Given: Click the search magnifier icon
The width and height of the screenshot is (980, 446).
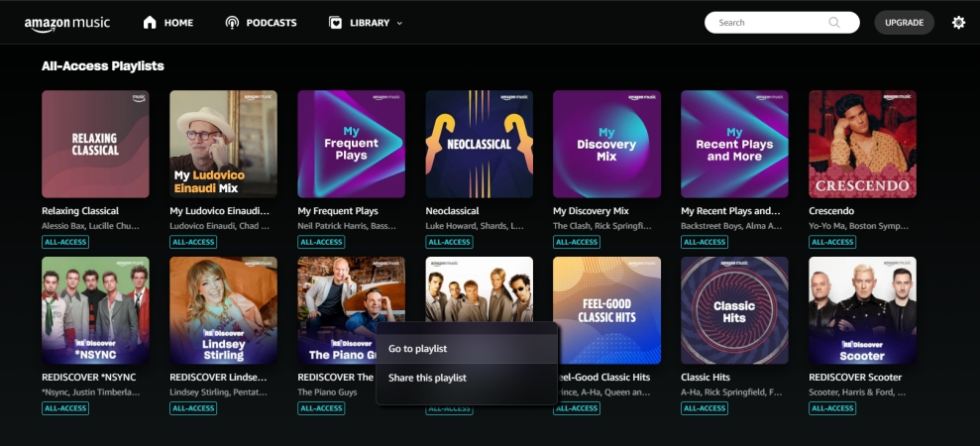Looking at the screenshot, I should (834, 23).
